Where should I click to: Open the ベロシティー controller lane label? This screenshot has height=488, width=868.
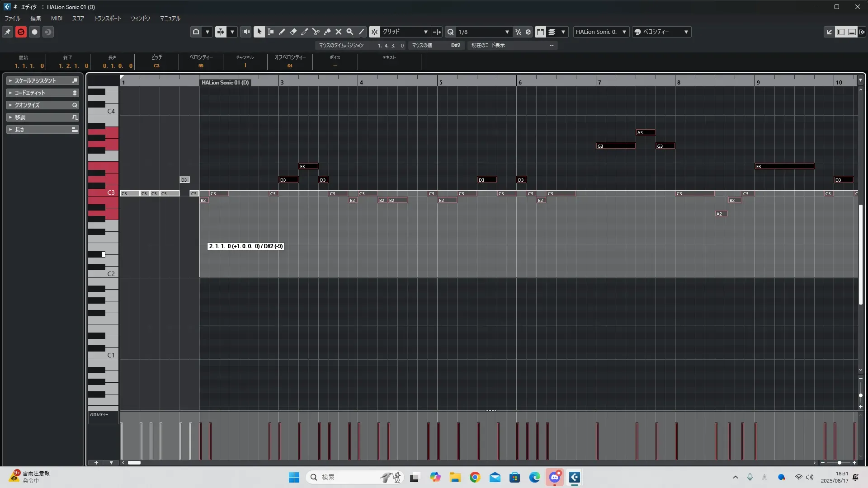99,414
